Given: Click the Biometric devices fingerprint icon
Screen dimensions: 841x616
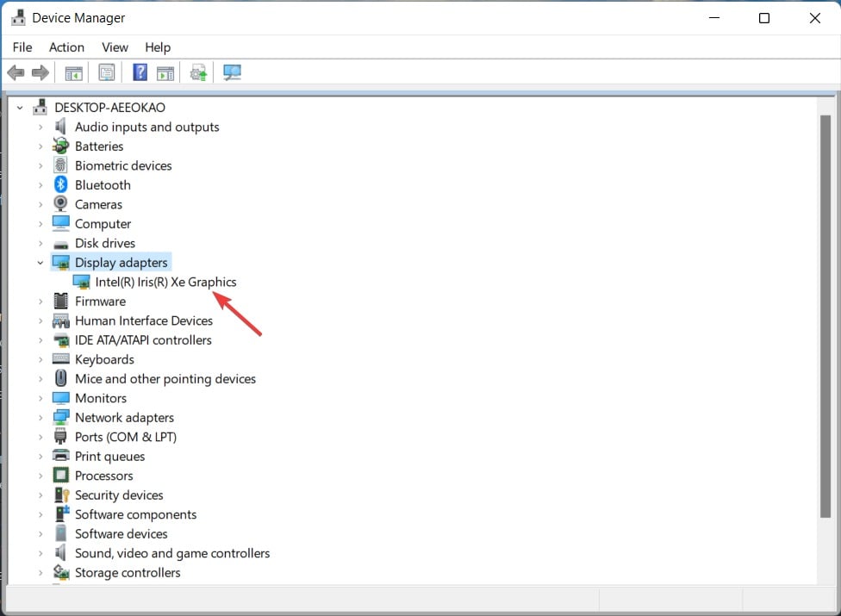Looking at the screenshot, I should [60, 165].
